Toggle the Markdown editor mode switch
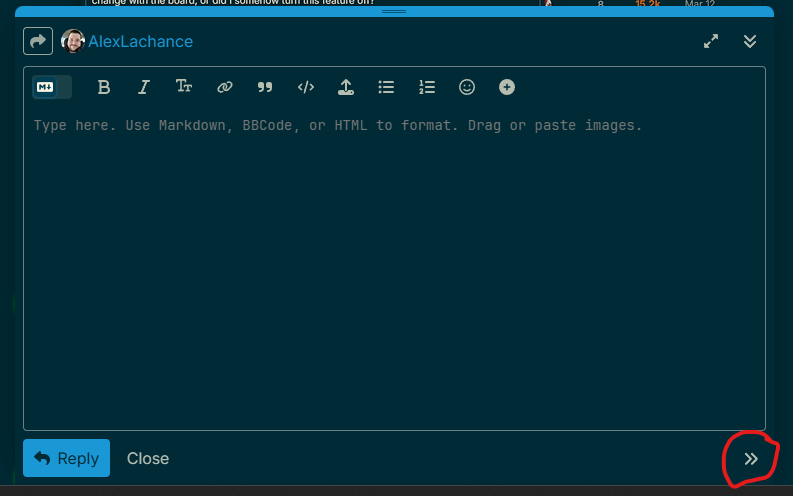 pos(52,87)
